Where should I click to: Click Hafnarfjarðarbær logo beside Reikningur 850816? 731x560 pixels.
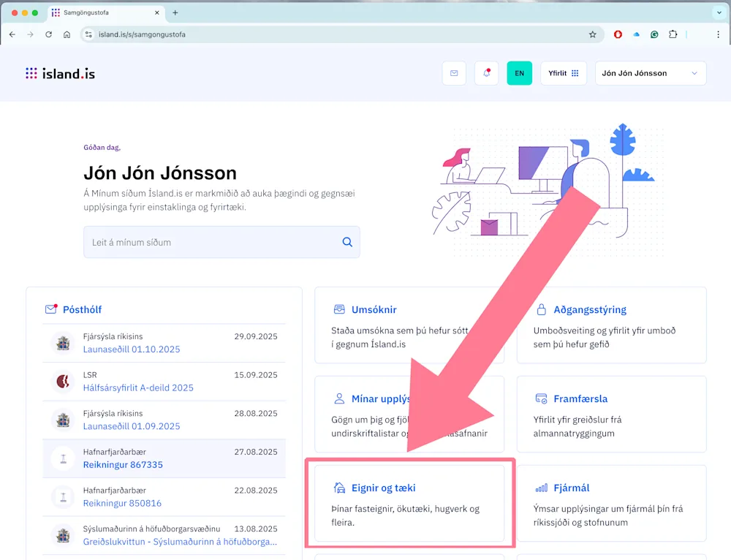click(63, 497)
